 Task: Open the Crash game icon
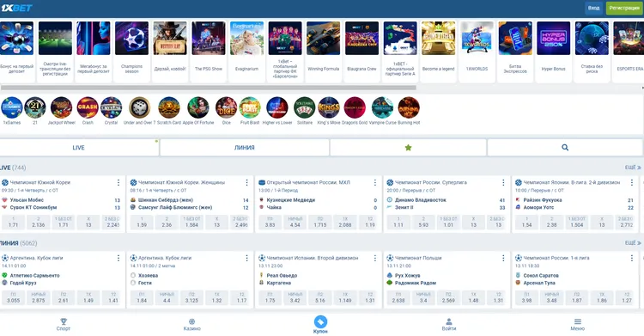88,108
